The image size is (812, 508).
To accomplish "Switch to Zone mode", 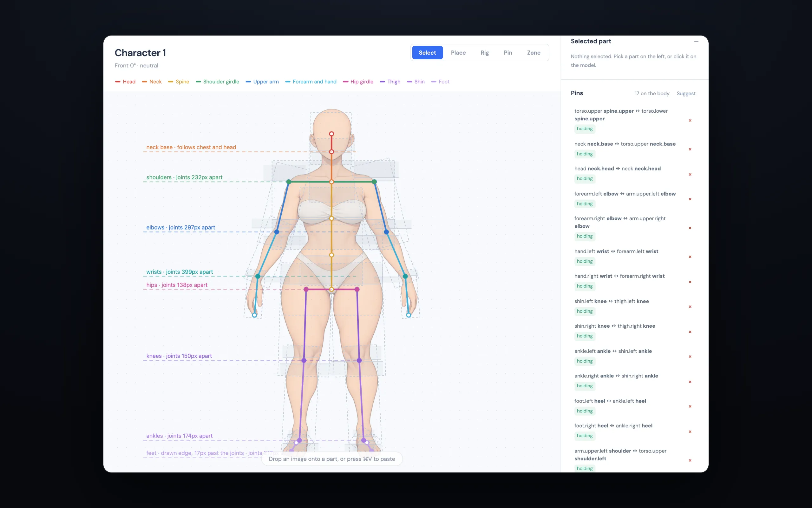I will point(534,53).
